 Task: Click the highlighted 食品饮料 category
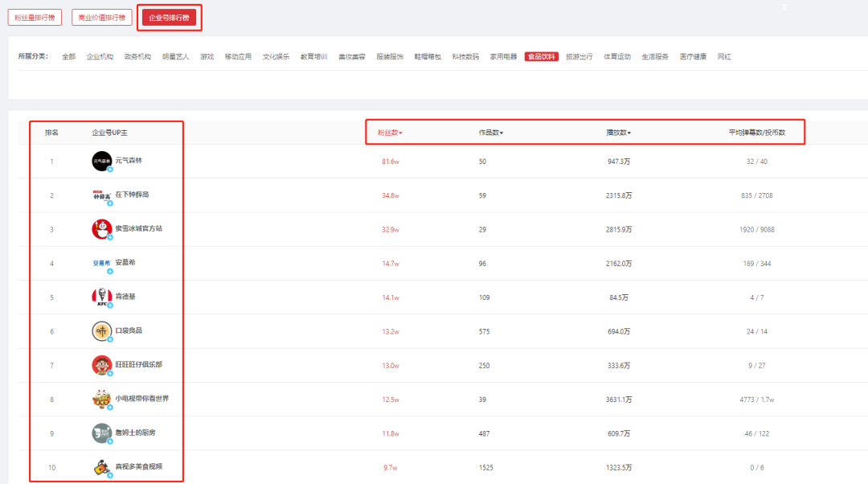(x=542, y=56)
